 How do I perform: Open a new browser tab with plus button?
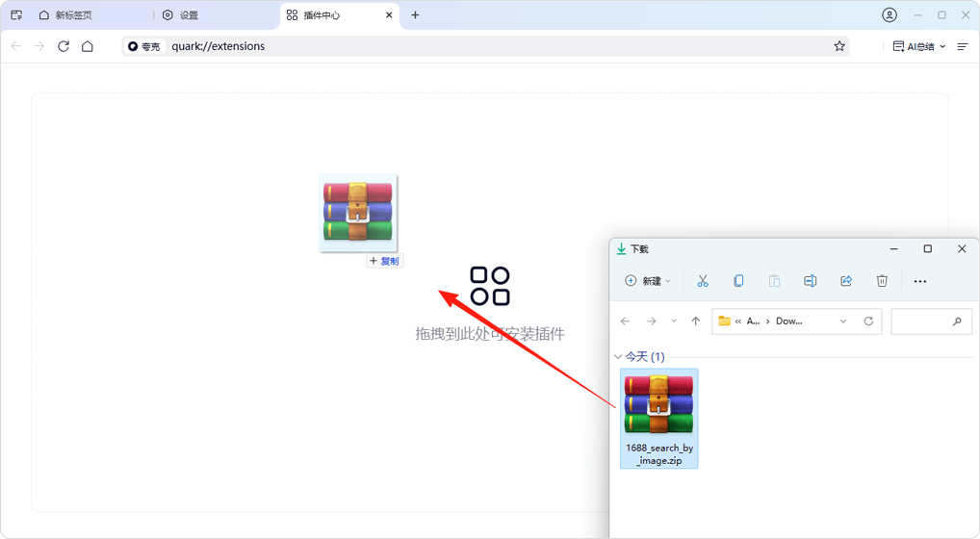click(x=415, y=15)
